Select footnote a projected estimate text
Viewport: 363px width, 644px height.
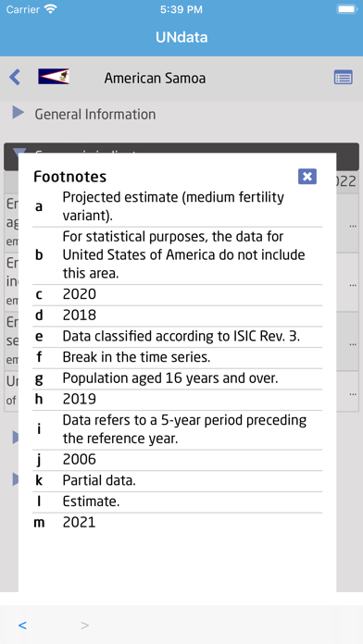click(x=173, y=206)
